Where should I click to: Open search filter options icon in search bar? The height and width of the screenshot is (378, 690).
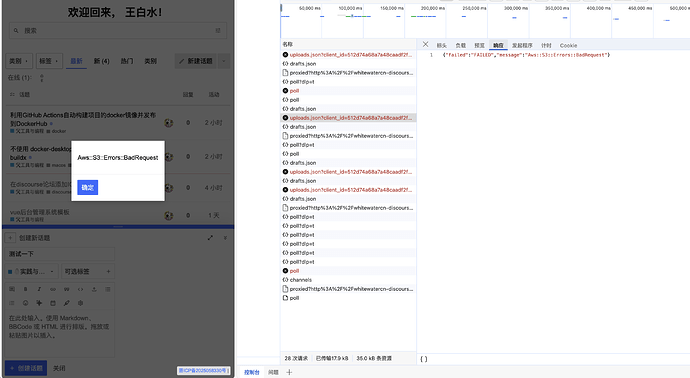(x=218, y=31)
